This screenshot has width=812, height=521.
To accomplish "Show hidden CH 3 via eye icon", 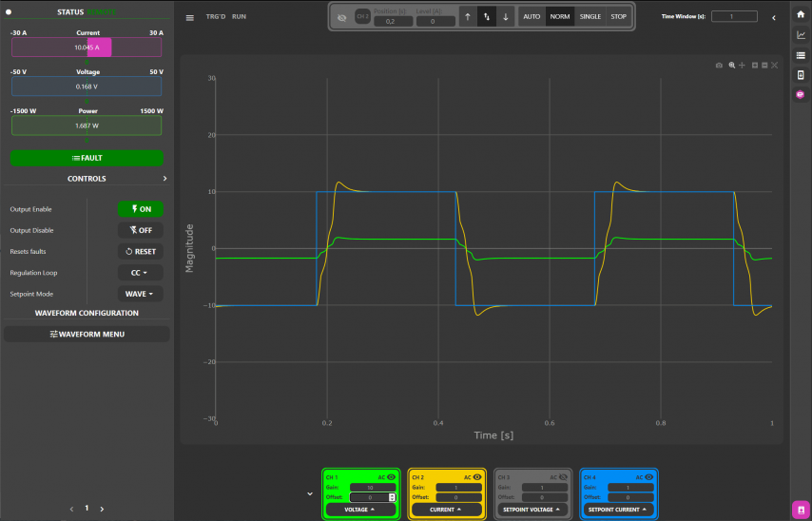I will point(562,476).
